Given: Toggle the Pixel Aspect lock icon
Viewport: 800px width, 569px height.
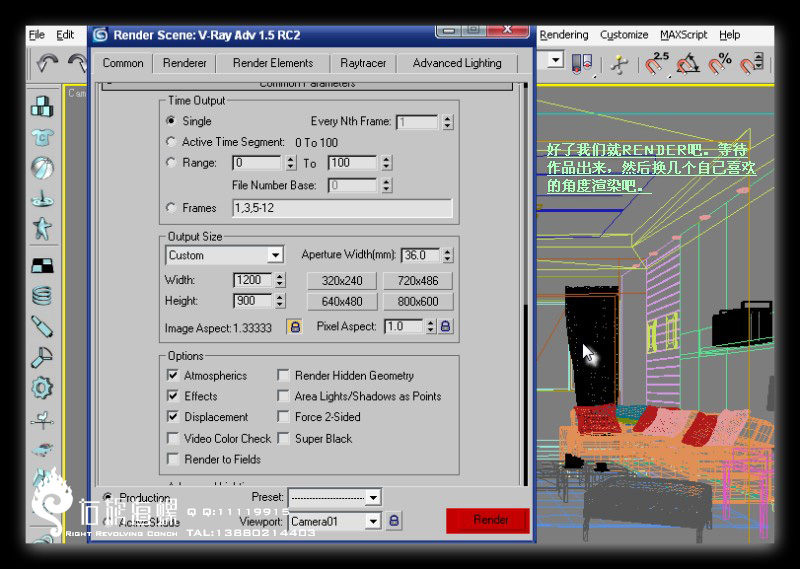Looking at the screenshot, I should pos(445,326).
